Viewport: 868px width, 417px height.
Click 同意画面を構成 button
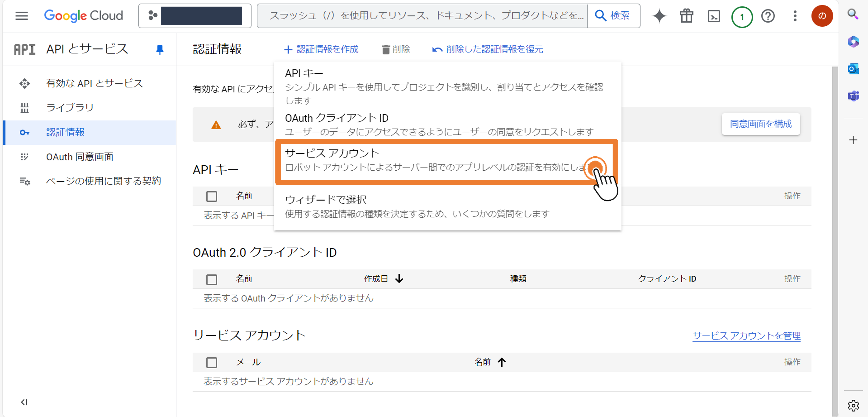pyautogui.click(x=760, y=124)
